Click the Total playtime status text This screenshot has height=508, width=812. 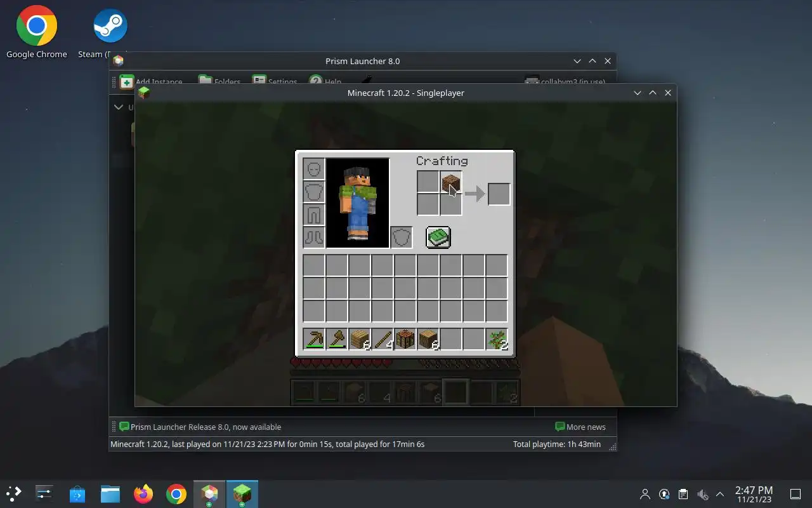[557, 444]
